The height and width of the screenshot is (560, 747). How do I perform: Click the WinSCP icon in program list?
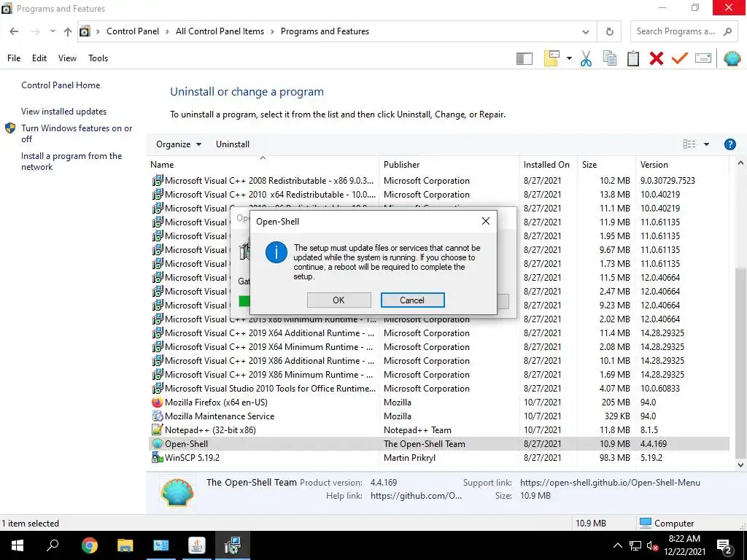click(x=158, y=458)
